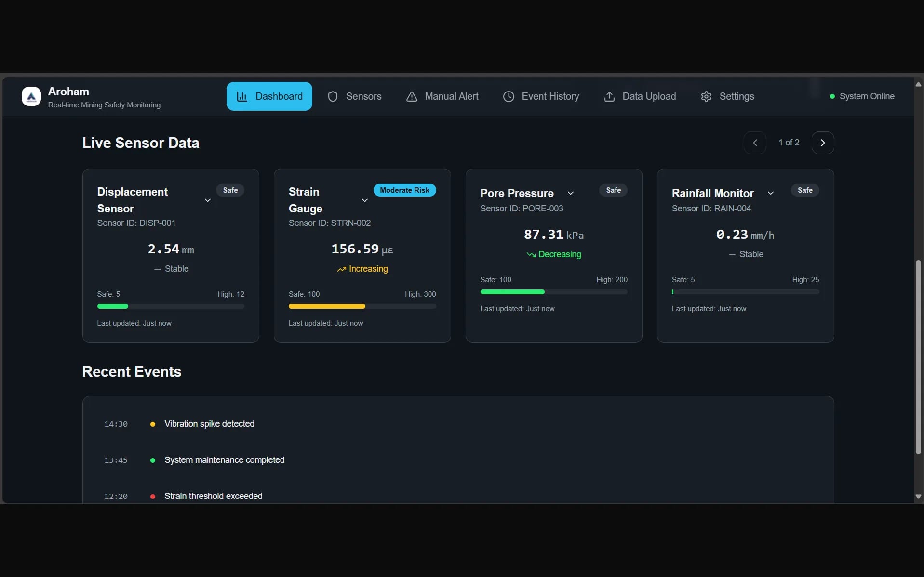Go to next sensor page

pos(823,143)
